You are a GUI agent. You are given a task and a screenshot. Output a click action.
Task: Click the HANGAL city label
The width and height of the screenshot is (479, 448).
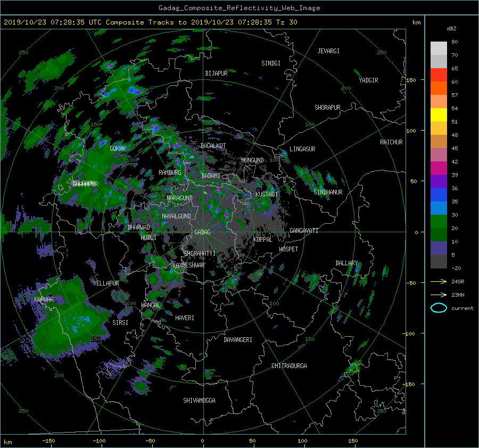pyautogui.click(x=151, y=305)
